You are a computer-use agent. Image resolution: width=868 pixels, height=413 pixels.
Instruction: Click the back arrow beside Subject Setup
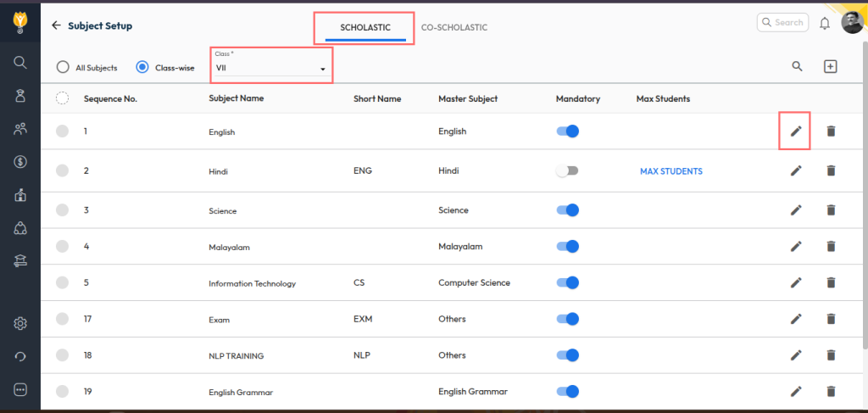tap(56, 25)
